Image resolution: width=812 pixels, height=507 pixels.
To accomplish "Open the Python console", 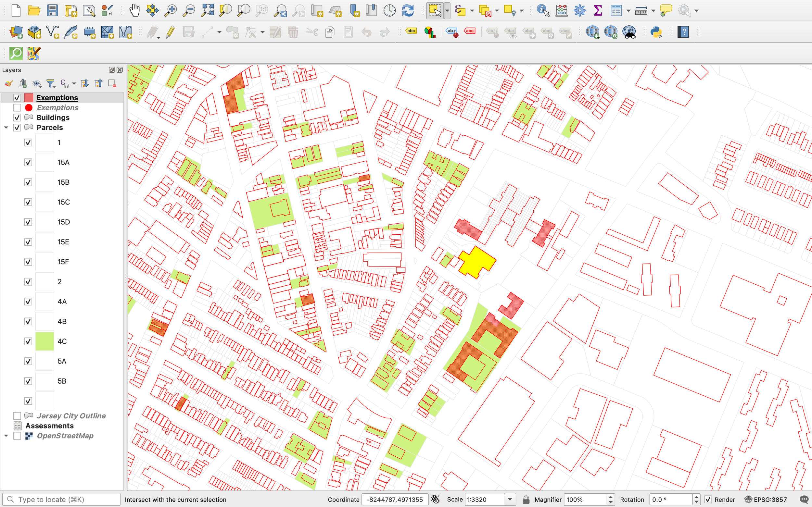I will (656, 32).
